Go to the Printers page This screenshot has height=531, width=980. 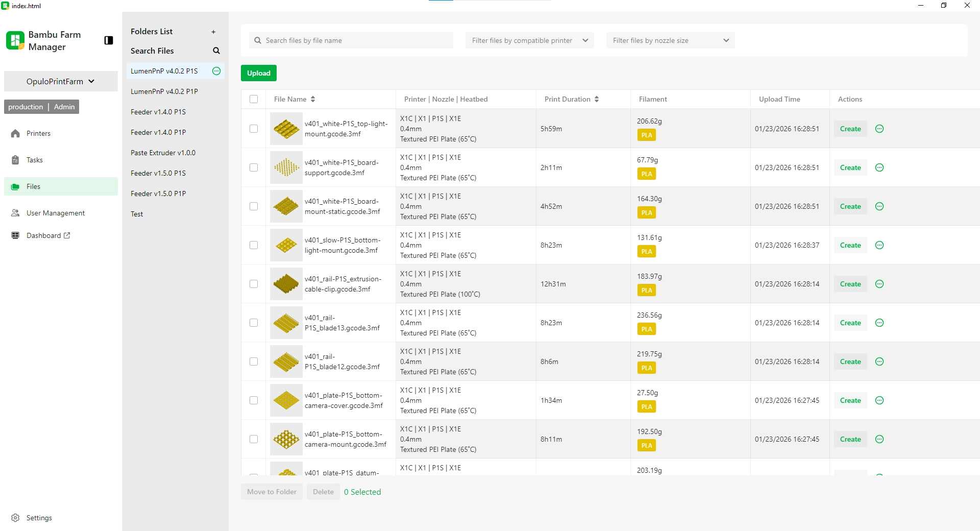point(38,133)
